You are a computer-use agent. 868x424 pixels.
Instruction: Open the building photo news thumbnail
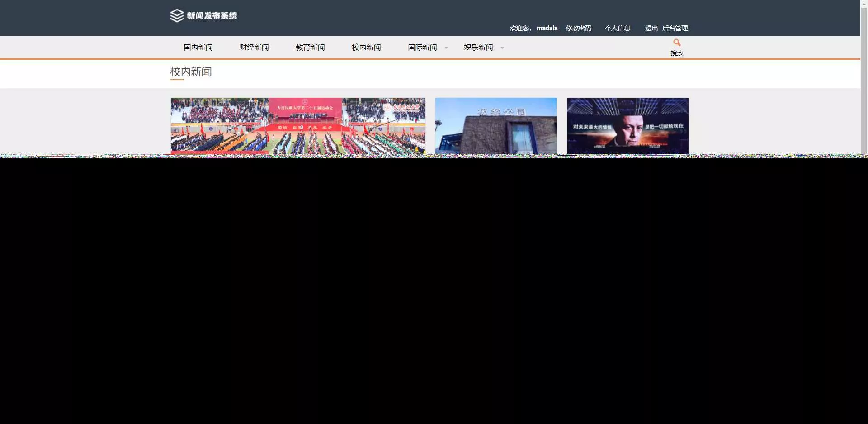click(x=496, y=126)
